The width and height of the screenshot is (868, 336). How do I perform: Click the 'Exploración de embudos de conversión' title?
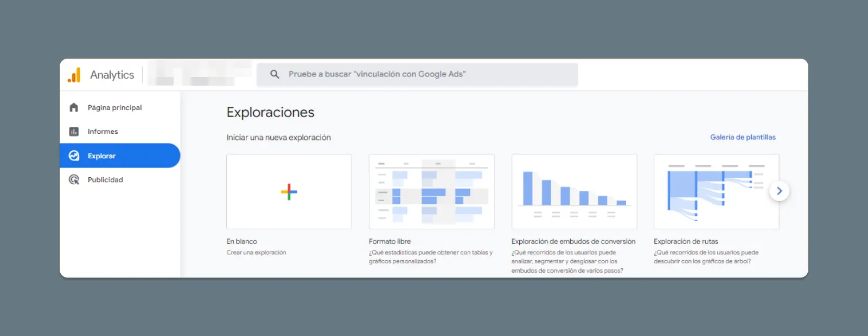[573, 242]
